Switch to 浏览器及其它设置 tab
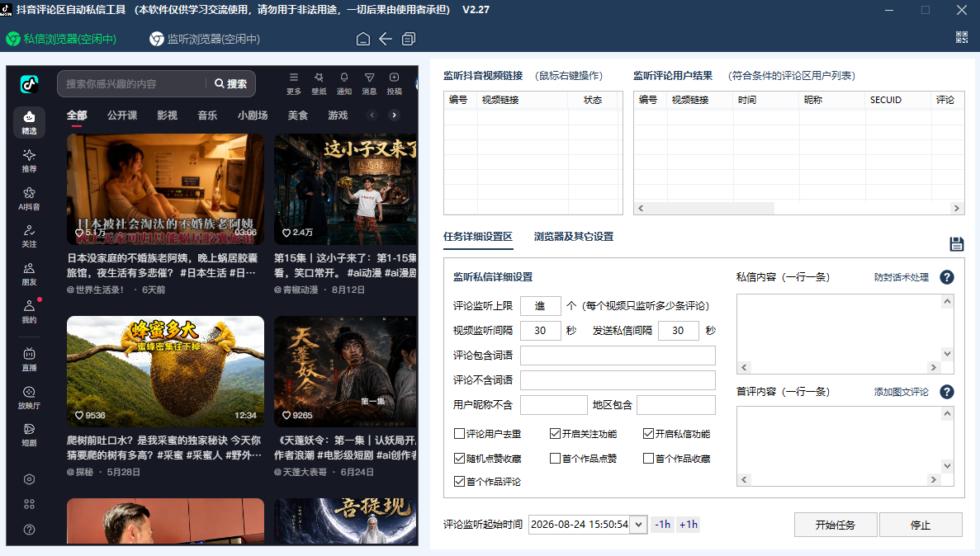The image size is (980, 556). [x=574, y=237]
